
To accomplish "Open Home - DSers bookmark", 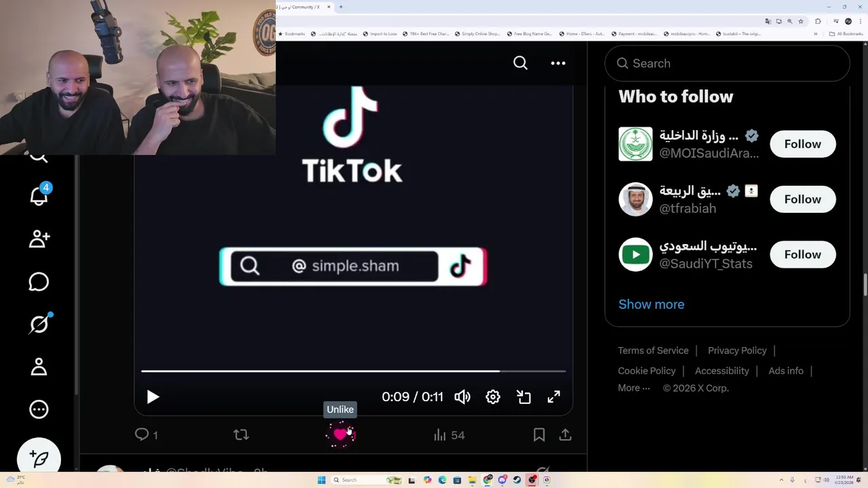I will tap(582, 34).
